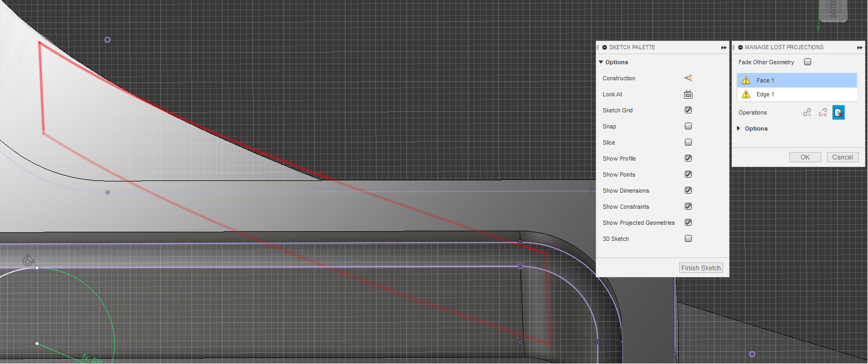Click the Finish Sketch button
This screenshot has height=364, width=868.
(x=701, y=268)
